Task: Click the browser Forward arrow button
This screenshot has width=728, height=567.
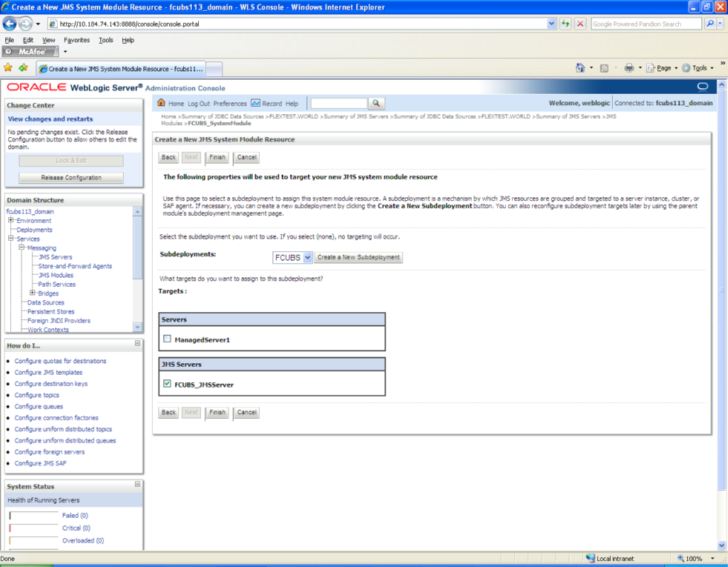Action: (25, 23)
